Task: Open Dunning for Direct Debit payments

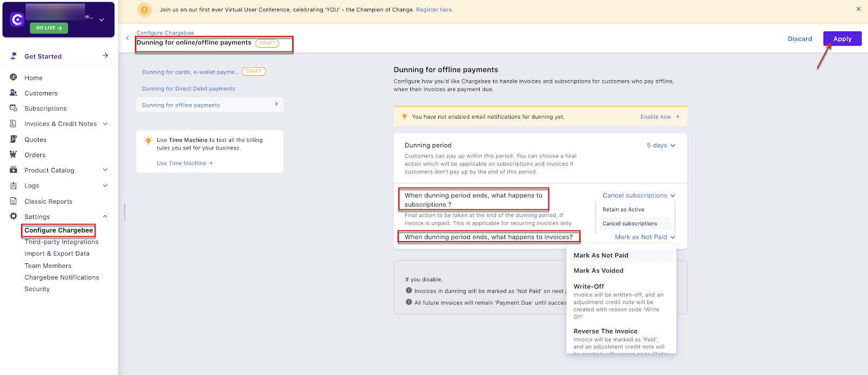Action: point(188,89)
